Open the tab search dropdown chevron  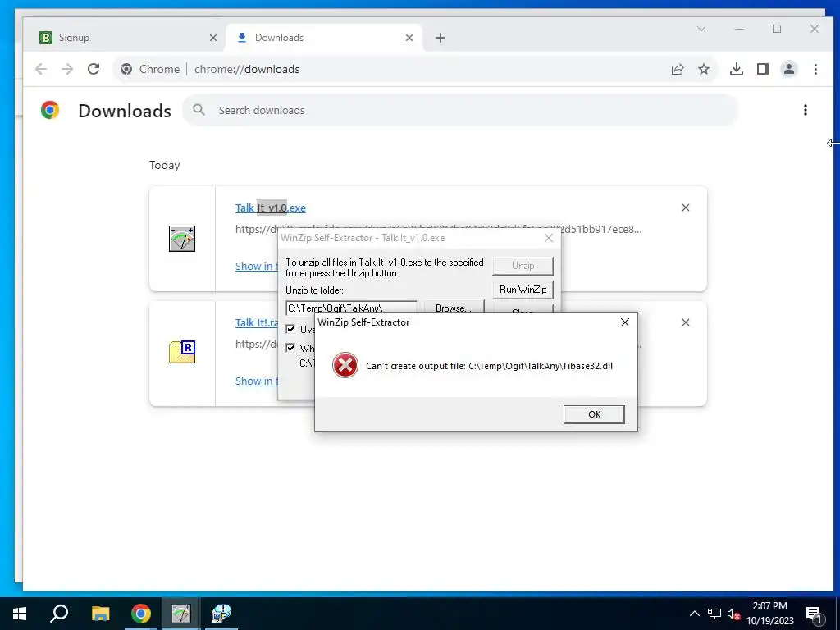pos(701,29)
